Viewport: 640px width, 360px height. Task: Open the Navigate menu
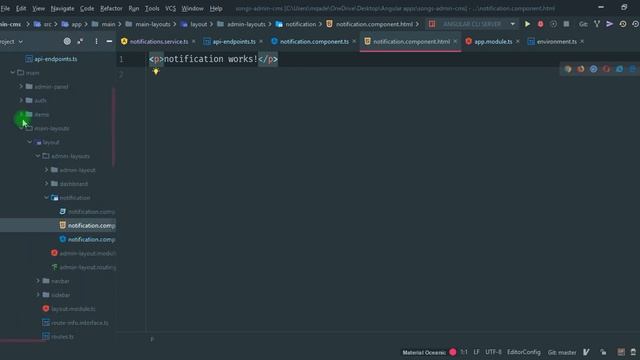click(x=62, y=8)
